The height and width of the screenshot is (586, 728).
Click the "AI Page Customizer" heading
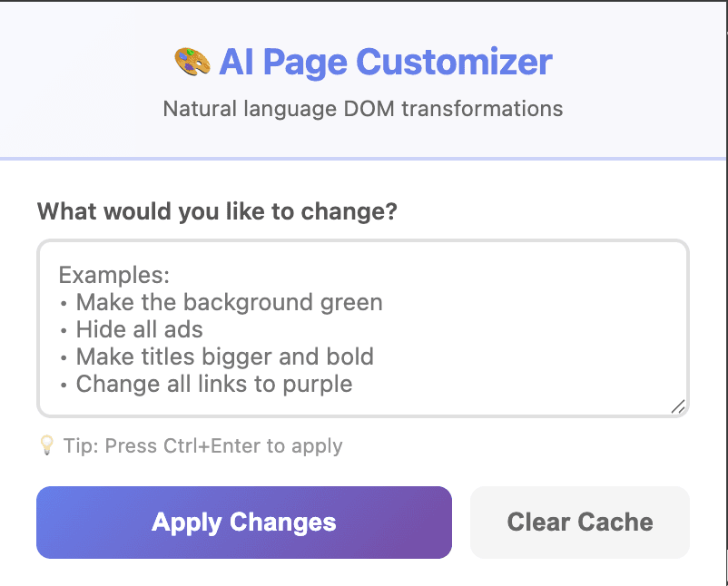point(385,62)
